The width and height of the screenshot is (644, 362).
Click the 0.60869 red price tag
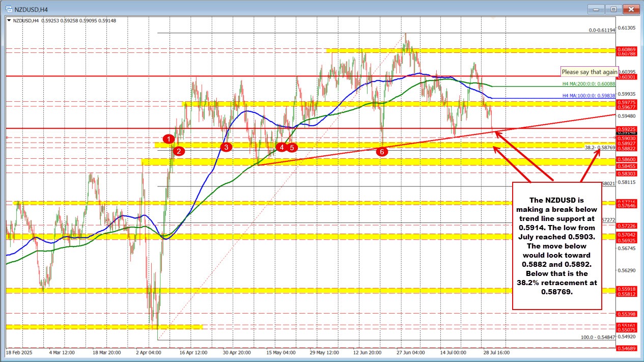pos(626,49)
